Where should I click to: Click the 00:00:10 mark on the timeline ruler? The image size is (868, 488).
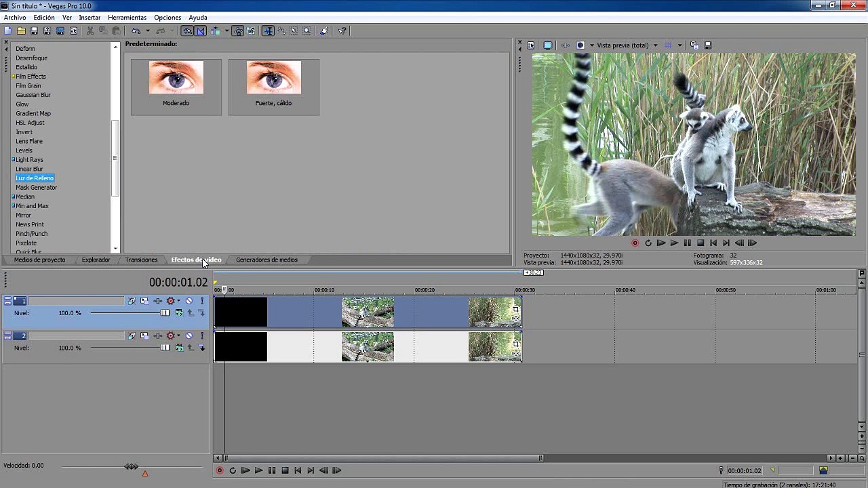pos(324,290)
